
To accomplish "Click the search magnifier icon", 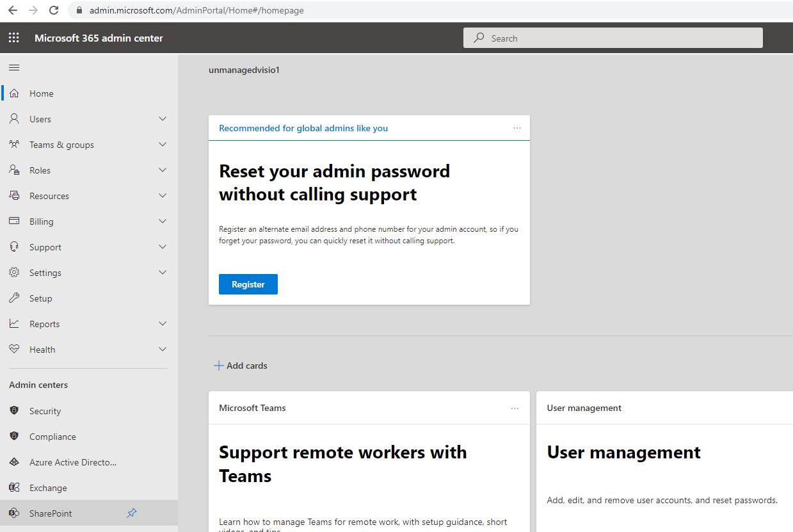I will tap(479, 38).
